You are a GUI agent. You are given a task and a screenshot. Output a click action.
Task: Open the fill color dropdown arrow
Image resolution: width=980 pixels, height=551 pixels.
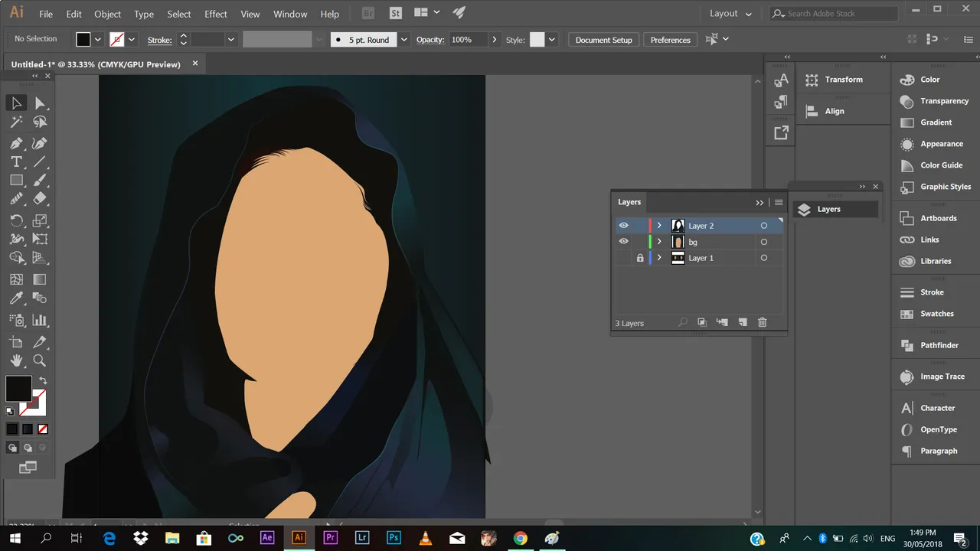click(x=98, y=40)
